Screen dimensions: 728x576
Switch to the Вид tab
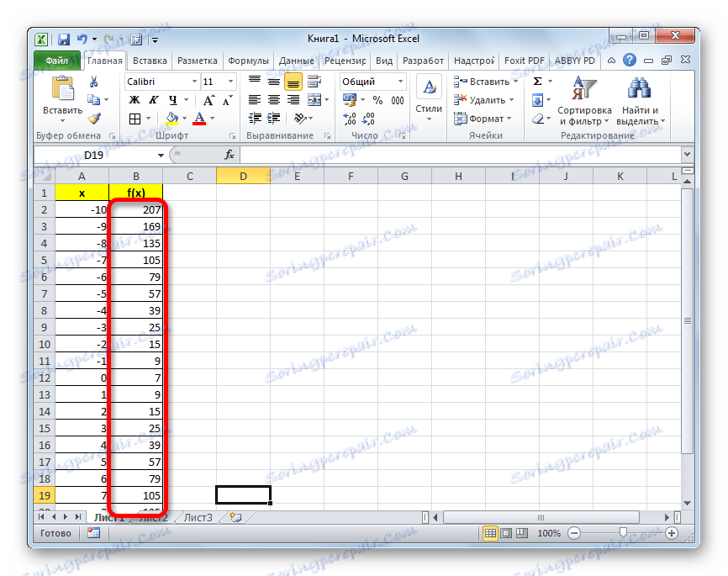(x=384, y=61)
